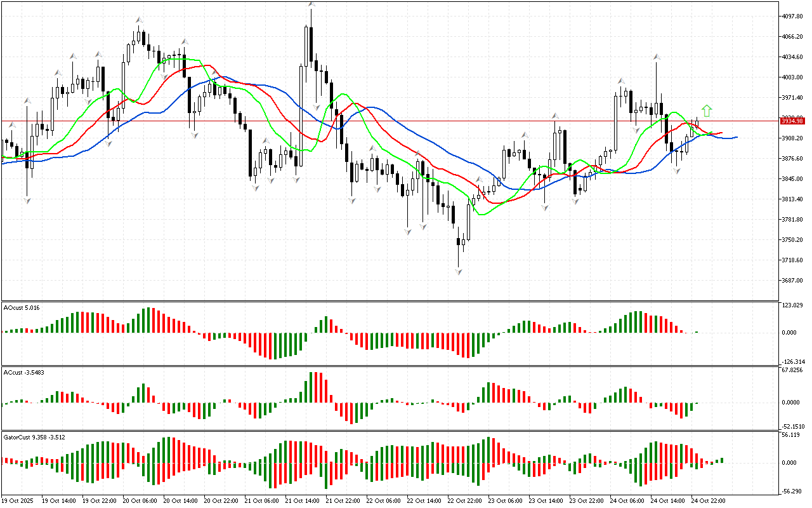Click the 24 Oct 22:00 time label
Viewport: 812px width, 508px height.
708,500
